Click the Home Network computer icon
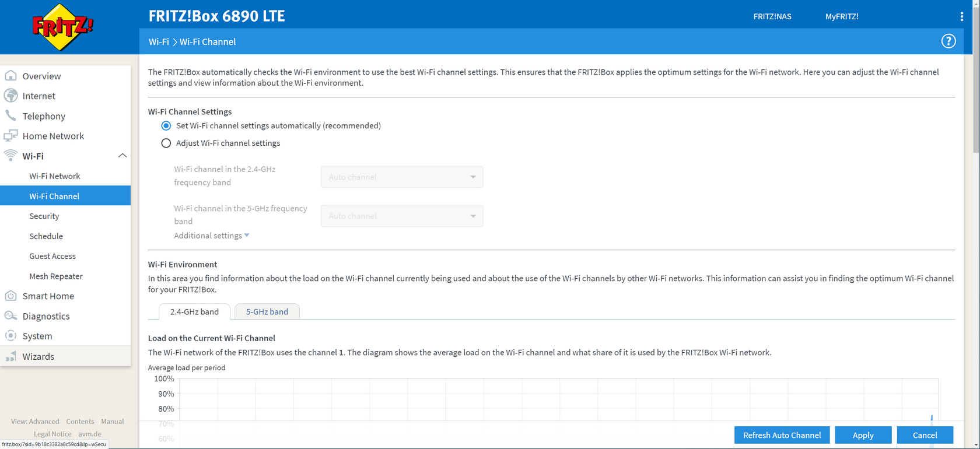The height and width of the screenshot is (449, 980). click(x=10, y=136)
